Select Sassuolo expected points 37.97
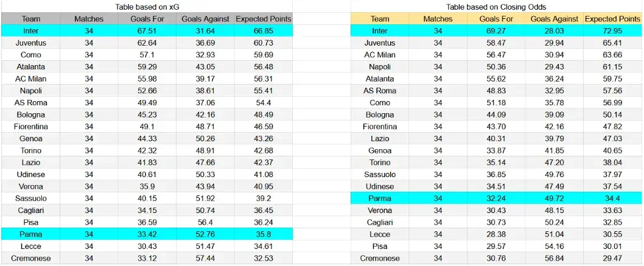The image size is (644, 266). [x=612, y=175]
